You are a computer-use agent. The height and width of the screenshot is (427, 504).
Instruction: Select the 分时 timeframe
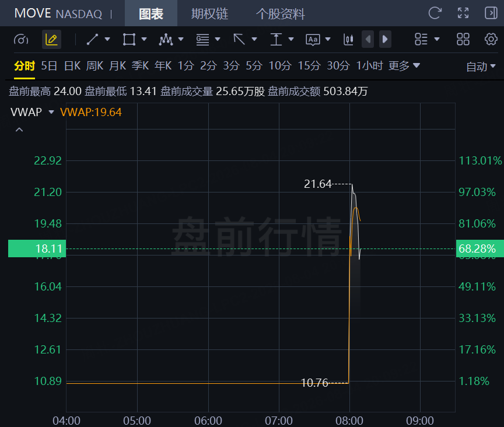pos(24,66)
